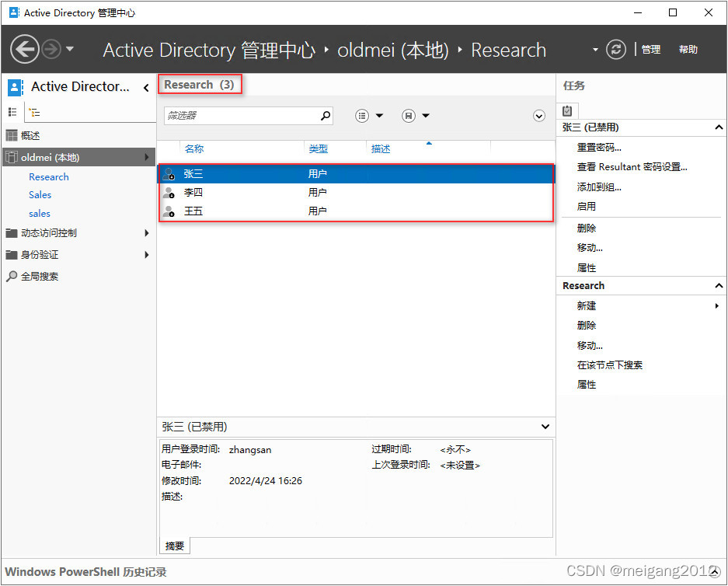Collapse the 张三 (已禁用) tasks section
Image resolution: width=728 pixels, height=586 pixels.
click(719, 127)
